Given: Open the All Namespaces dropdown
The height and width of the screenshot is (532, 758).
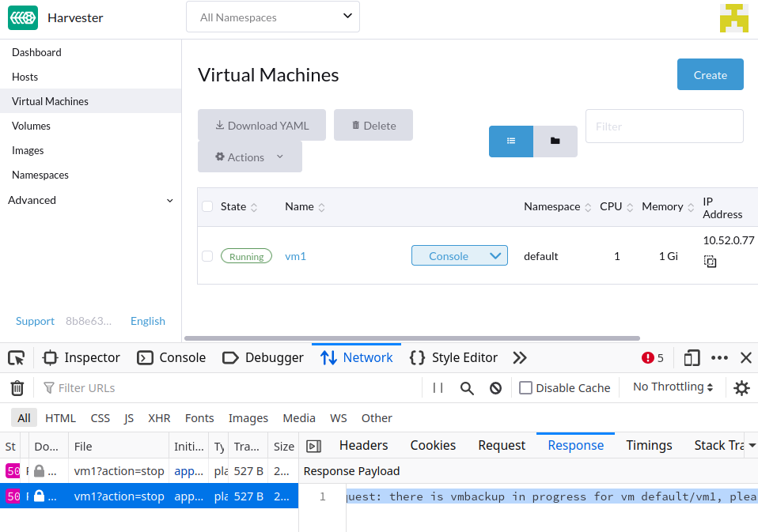Looking at the screenshot, I should point(272,16).
